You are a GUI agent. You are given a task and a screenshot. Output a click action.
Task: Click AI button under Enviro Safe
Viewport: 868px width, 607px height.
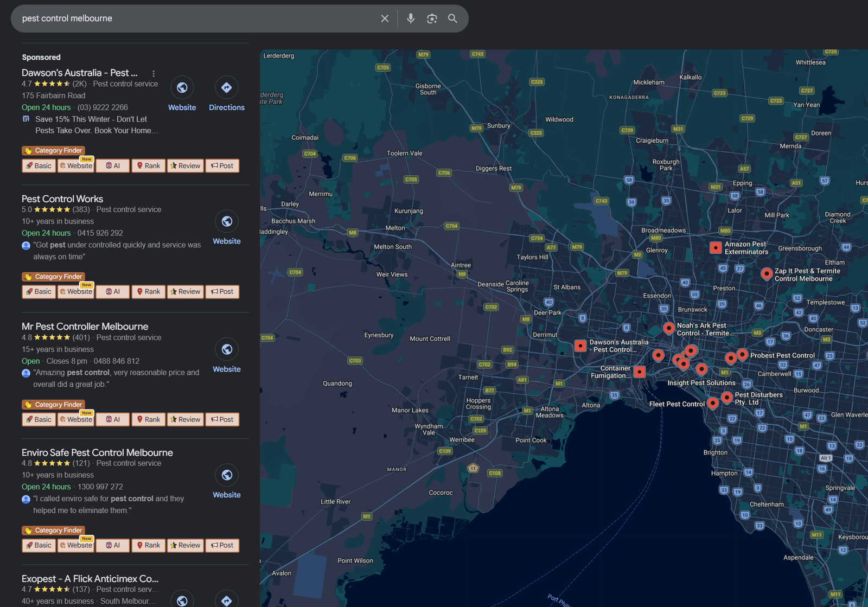[x=113, y=546]
